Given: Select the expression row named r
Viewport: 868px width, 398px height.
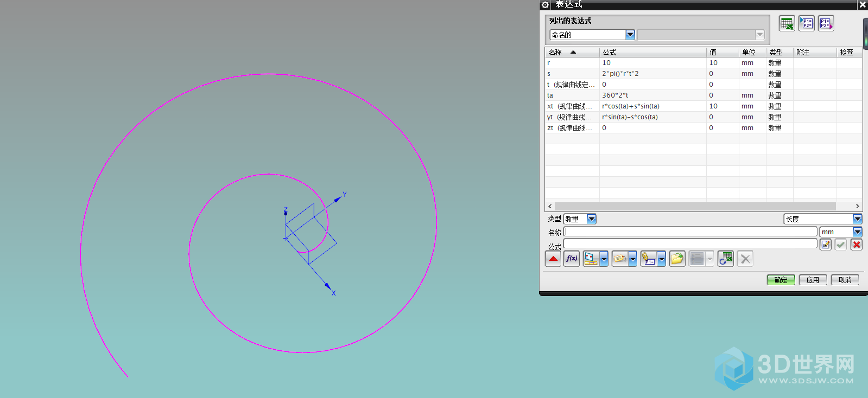Looking at the screenshot, I should pyautogui.click(x=704, y=63).
